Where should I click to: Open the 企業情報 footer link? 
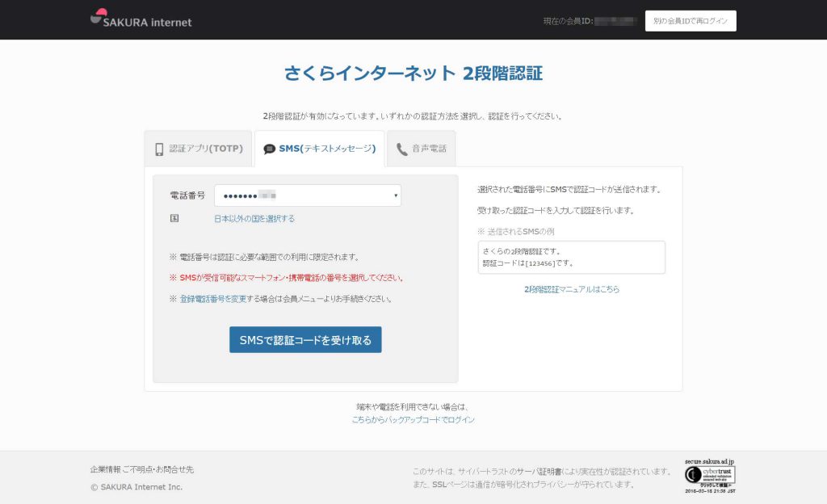[x=106, y=469]
